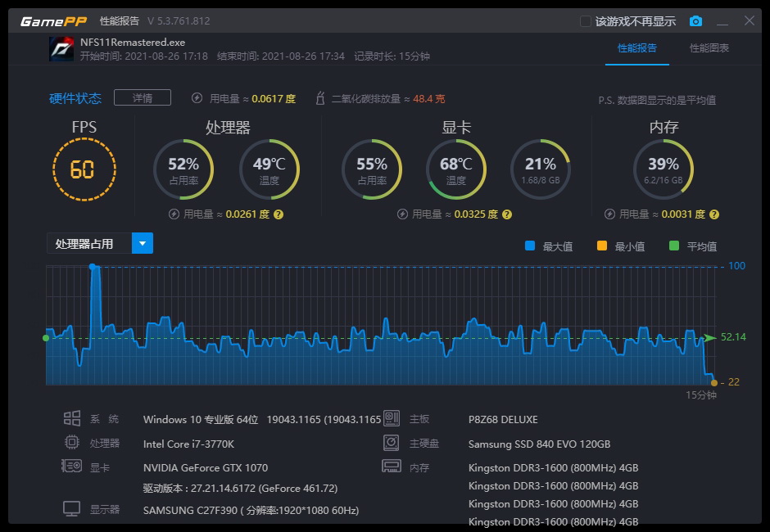Click the driver version 27.21.14.6172 text
This screenshot has width=770, height=532.
coord(240,489)
